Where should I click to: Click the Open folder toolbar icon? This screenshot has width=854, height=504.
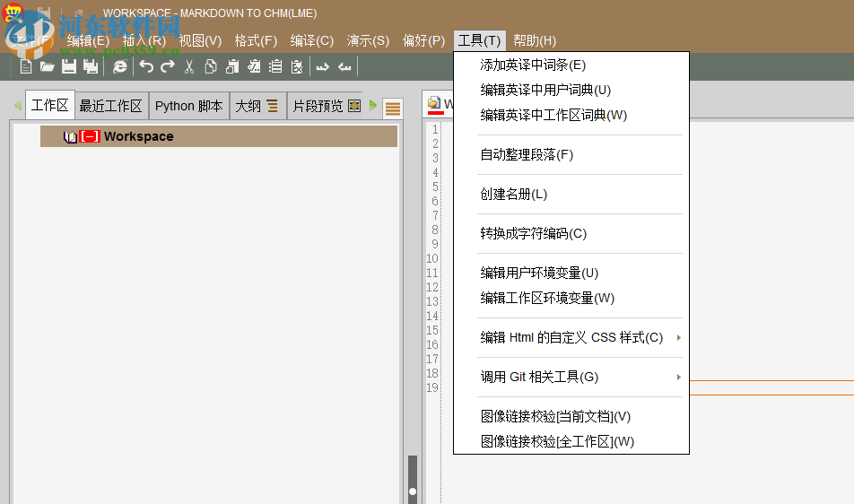pos(48,67)
